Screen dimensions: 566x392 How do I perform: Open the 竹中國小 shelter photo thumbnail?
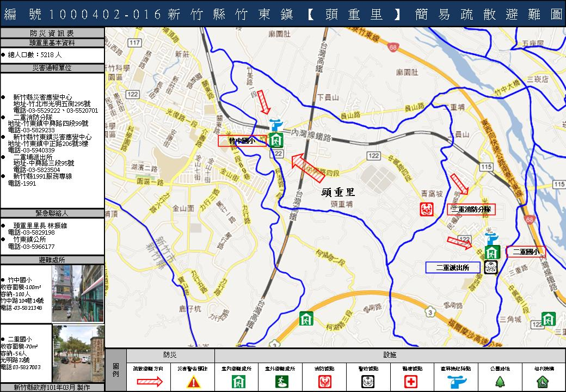click(78, 294)
